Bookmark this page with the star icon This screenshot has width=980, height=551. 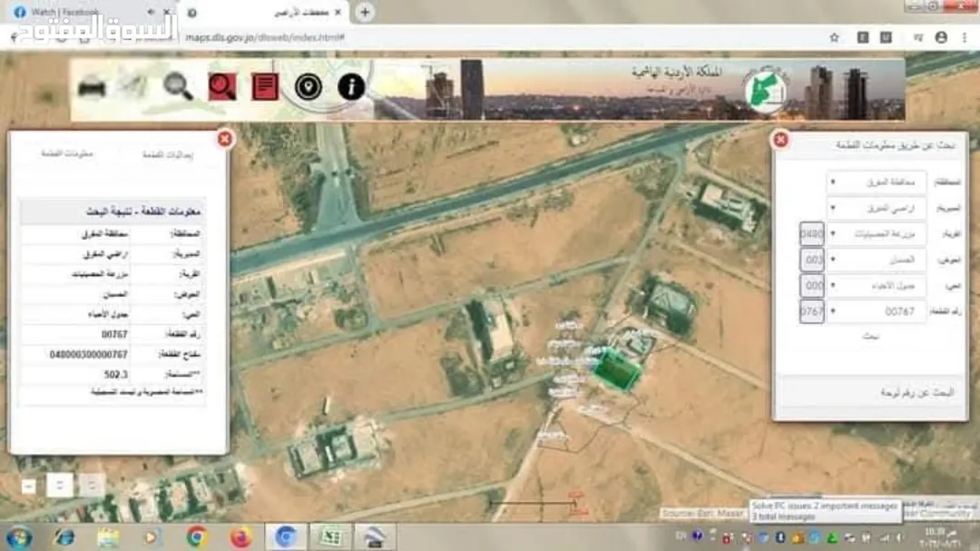[834, 37]
